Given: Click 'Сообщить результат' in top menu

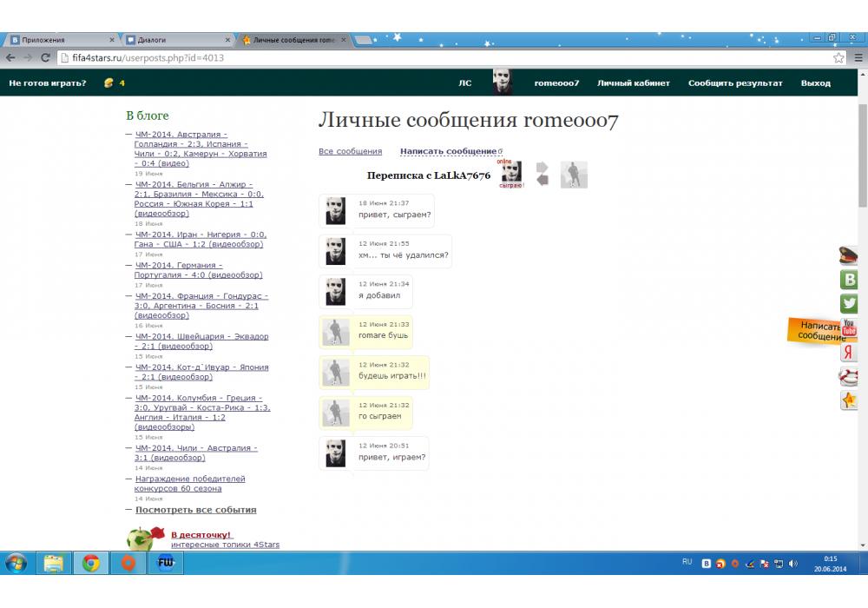Looking at the screenshot, I should click(735, 83).
